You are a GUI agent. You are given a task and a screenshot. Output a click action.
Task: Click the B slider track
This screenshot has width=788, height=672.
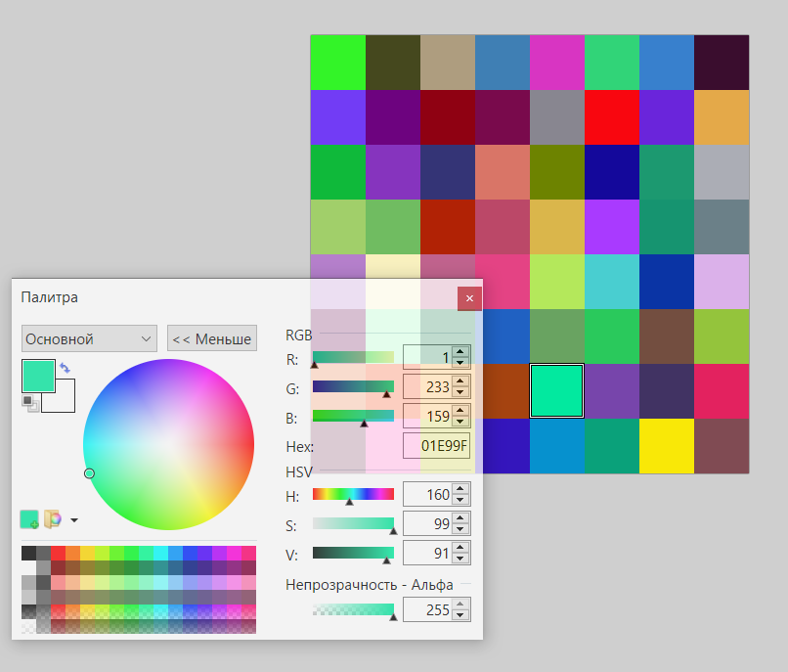coord(353,416)
